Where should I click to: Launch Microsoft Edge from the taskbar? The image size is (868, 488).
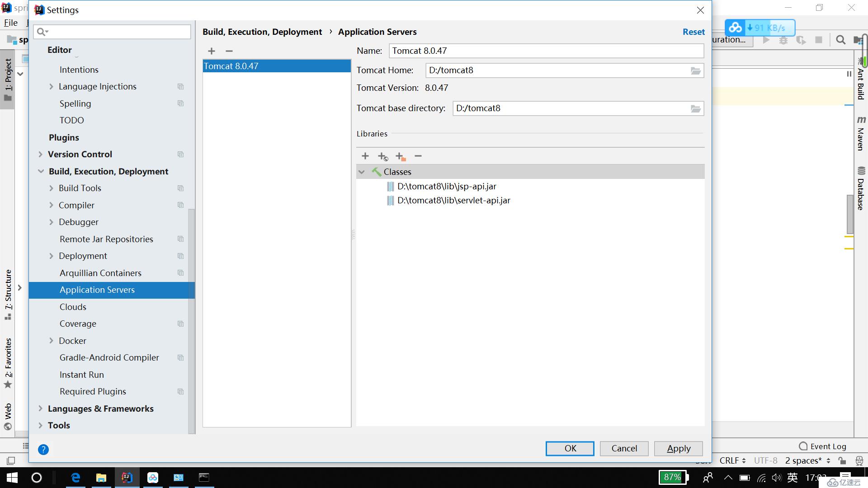click(x=75, y=478)
